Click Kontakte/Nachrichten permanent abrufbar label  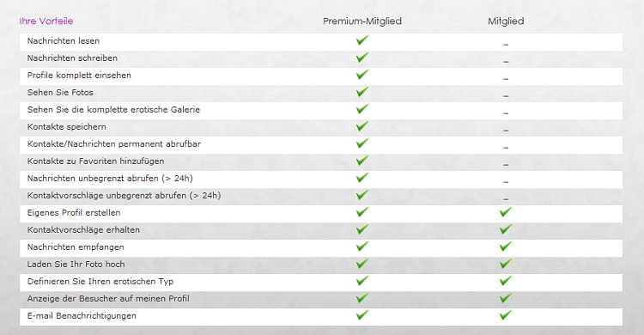point(113,143)
